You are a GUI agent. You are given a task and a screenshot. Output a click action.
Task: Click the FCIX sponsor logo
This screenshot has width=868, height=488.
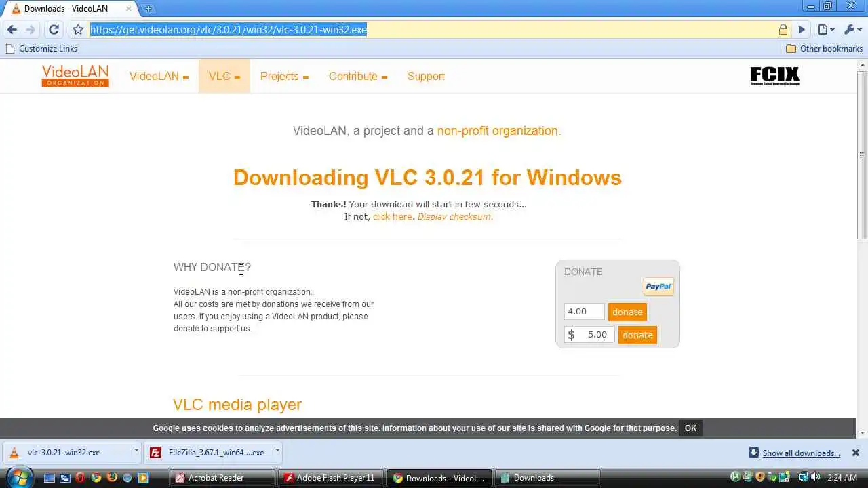[775, 76]
